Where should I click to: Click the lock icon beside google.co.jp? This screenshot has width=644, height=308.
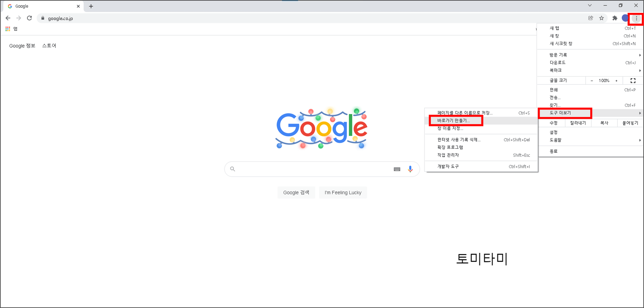[43, 18]
